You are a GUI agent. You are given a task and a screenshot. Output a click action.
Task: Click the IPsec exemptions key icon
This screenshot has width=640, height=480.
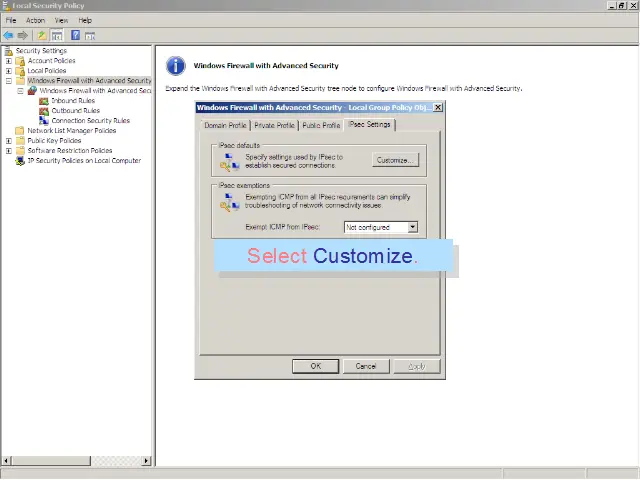(x=229, y=202)
